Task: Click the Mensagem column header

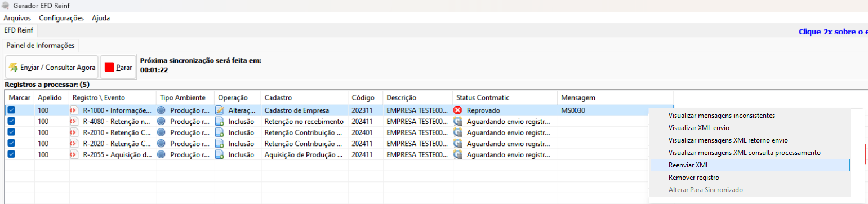Action: [x=615, y=98]
